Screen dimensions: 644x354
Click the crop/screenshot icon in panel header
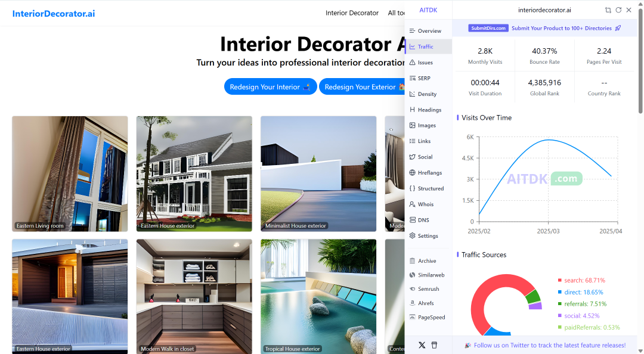[608, 10]
